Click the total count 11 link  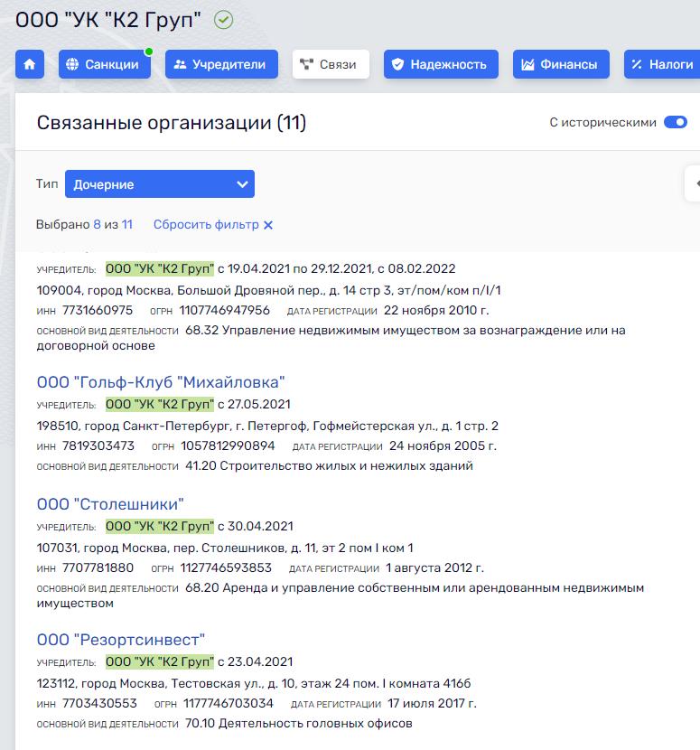(x=127, y=225)
